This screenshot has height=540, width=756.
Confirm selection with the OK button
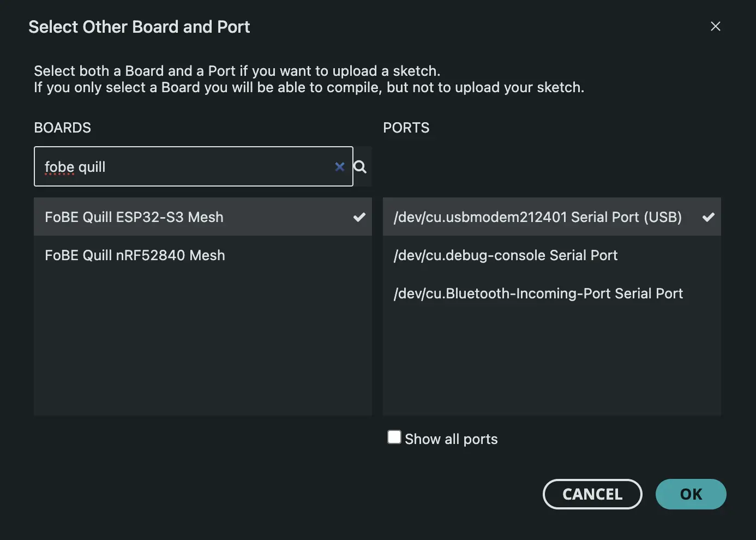(x=691, y=494)
